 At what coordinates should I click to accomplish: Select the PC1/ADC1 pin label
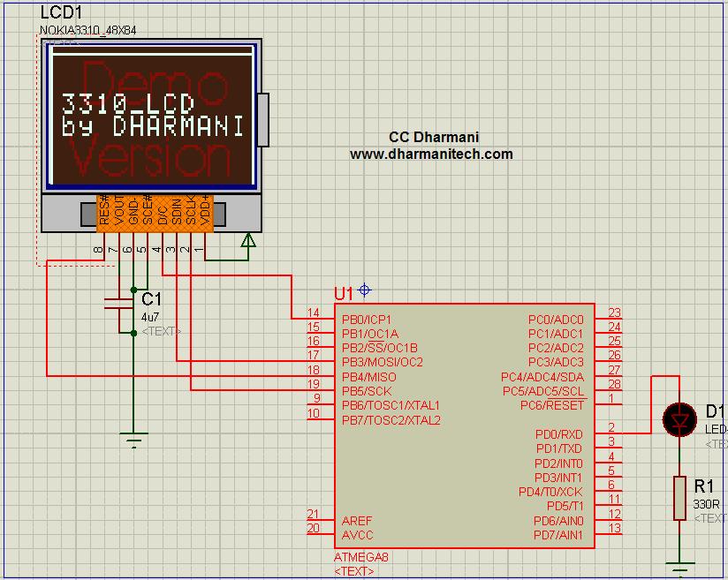[556, 334]
